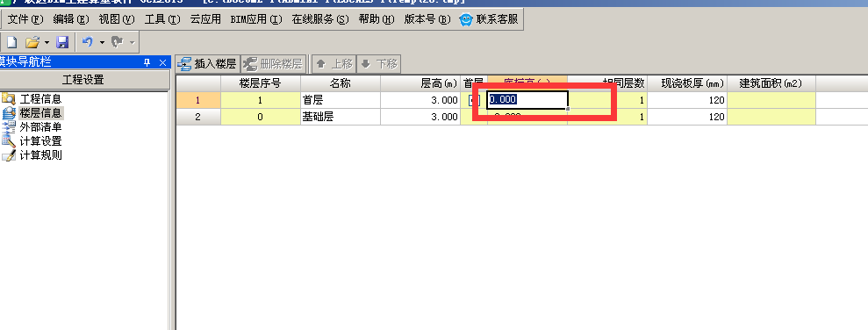Expand the redo history dropdown arrow
The height and width of the screenshot is (330, 868).
(132, 42)
